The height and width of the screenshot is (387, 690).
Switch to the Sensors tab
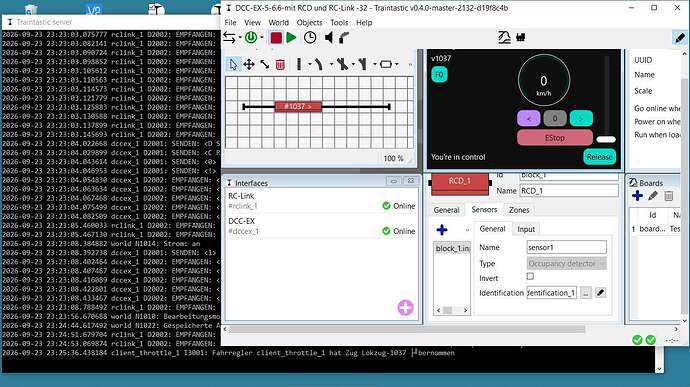[484, 210]
